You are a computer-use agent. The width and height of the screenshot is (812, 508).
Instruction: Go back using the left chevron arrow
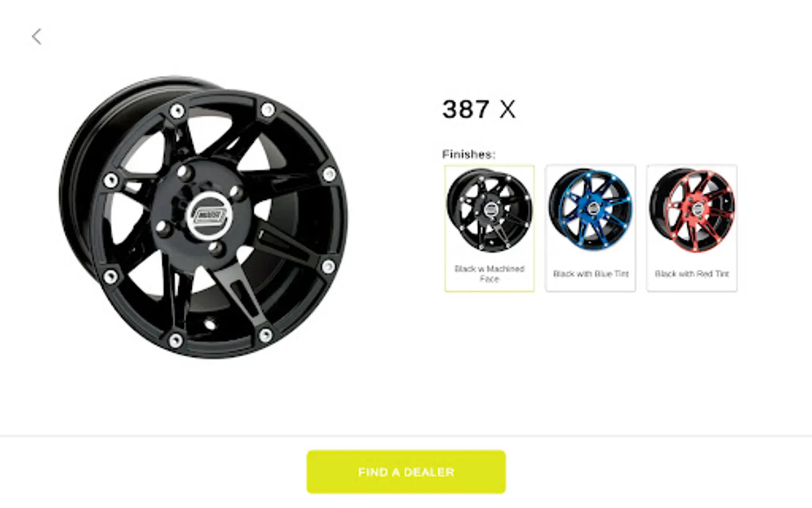coord(37,37)
